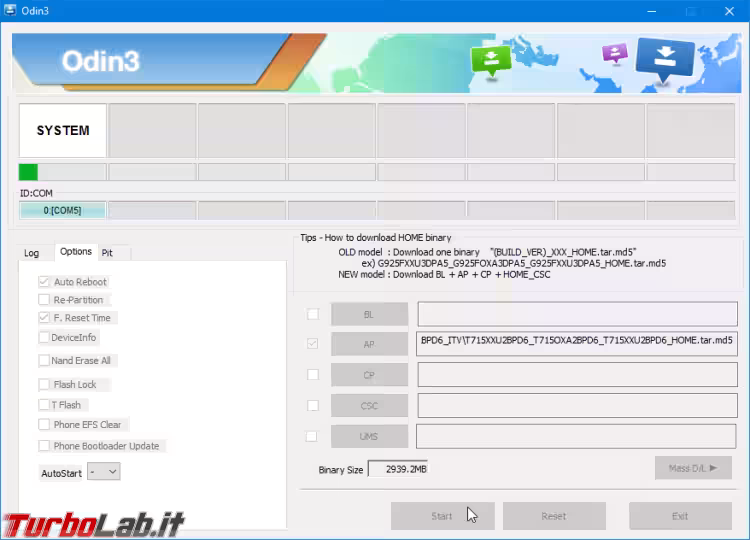Viewport: 750px width, 540px height.
Task: Click the CSC file button
Action: pos(369,406)
